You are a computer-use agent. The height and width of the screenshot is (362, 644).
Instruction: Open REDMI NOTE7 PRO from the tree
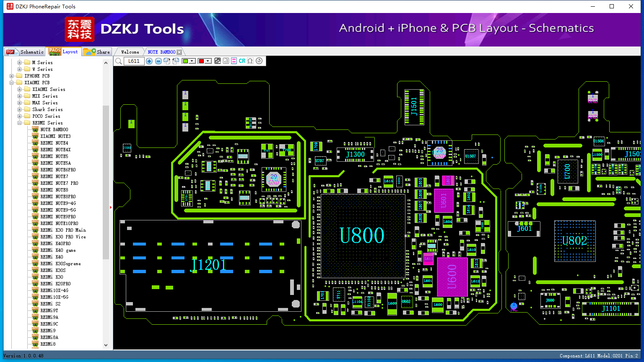point(59,183)
